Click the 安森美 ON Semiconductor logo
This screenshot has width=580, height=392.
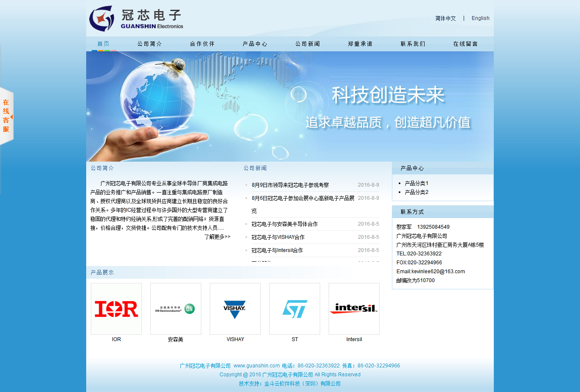tap(176, 308)
